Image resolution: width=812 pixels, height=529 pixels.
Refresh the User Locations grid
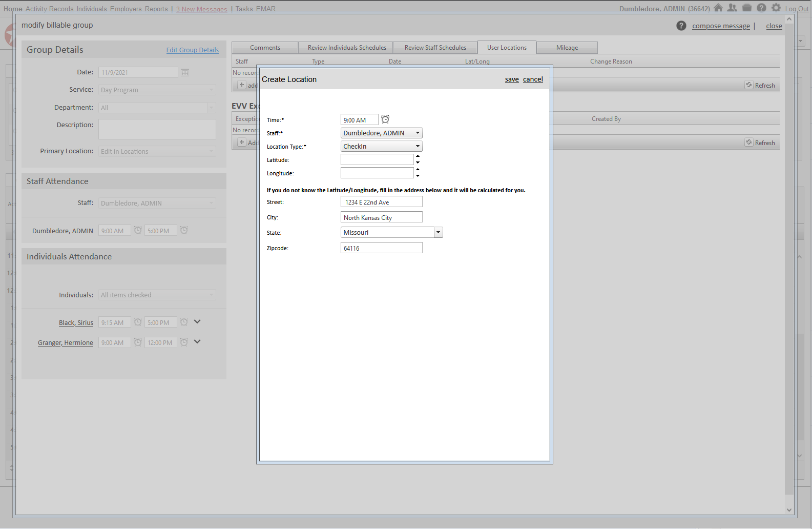(760, 85)
